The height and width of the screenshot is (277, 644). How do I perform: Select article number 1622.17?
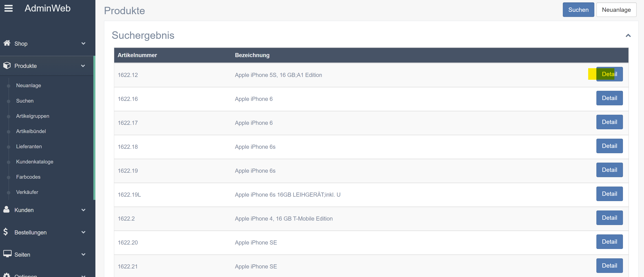tap(128, 123)
